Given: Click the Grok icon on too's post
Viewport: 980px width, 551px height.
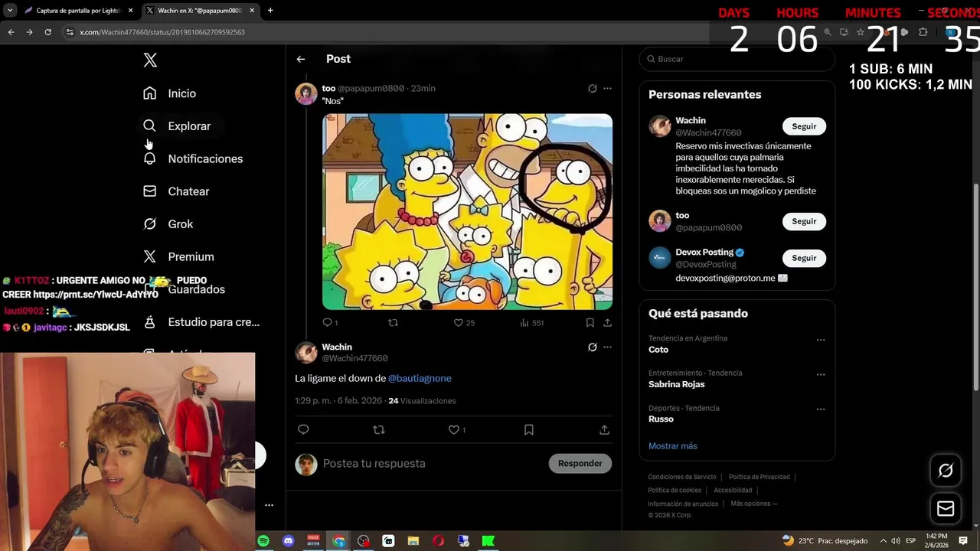Looking at the screenshot, I should click(592, 89).
